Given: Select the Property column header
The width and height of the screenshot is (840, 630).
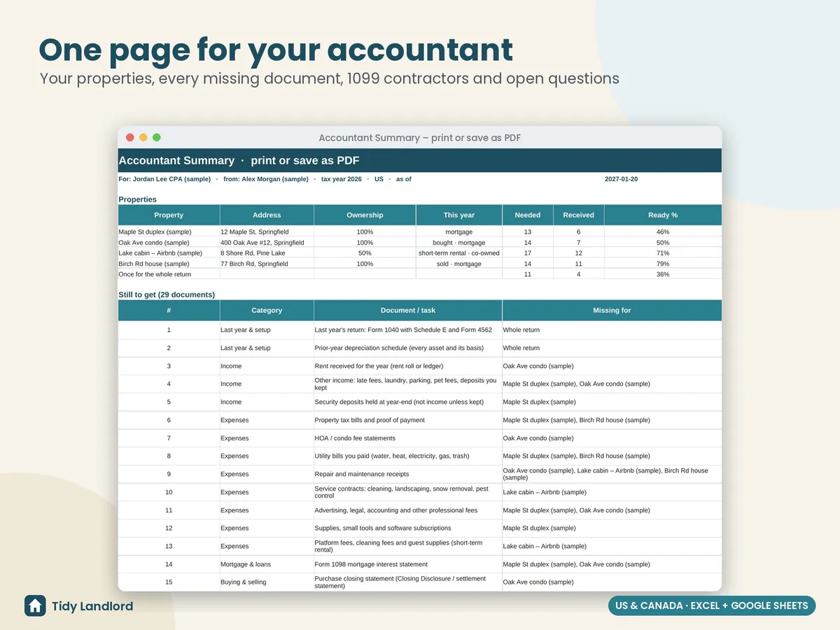Looking at the screenshot, I should pos(169,215).
